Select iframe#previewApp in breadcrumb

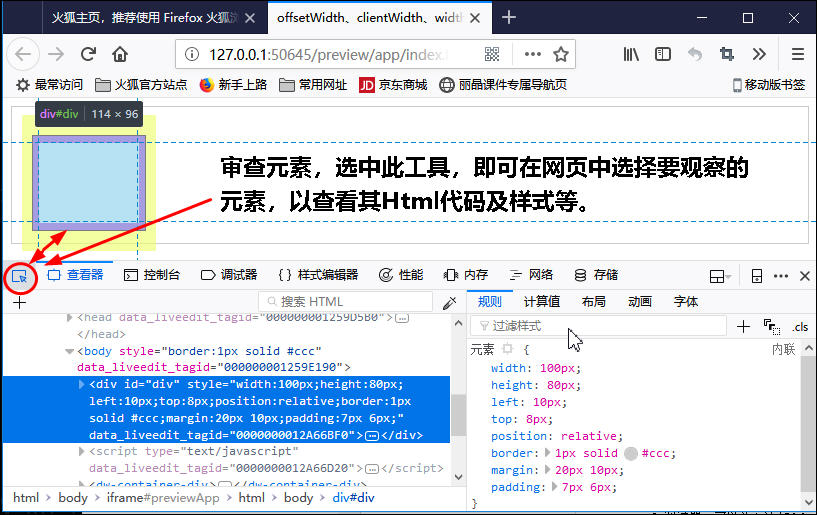(x=163, y=498)
